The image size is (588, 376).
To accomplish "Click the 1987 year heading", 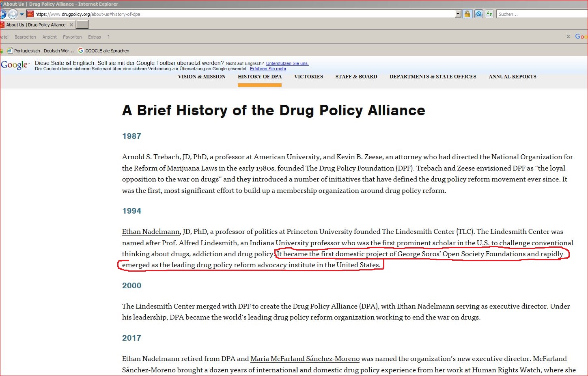I will (x=131, y=136).
